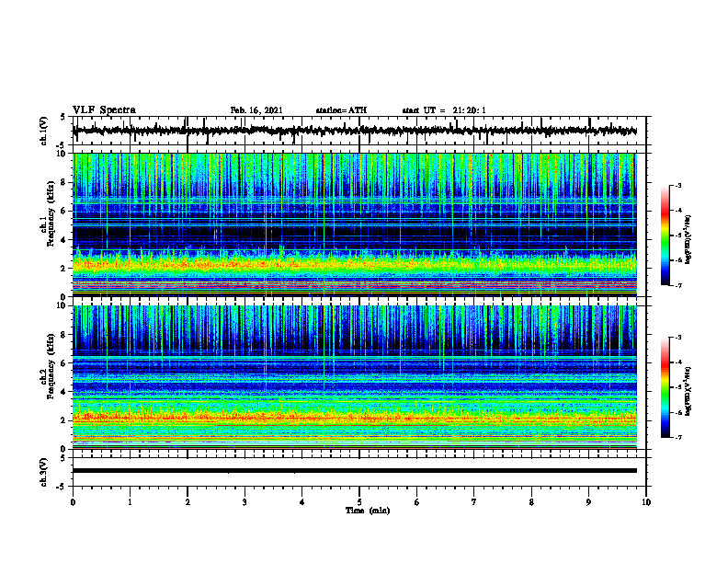Viewport: 728px width, 563px height.
Task: Click the 'ch.1(V)' waveform axis label
Action: (44, 131)
